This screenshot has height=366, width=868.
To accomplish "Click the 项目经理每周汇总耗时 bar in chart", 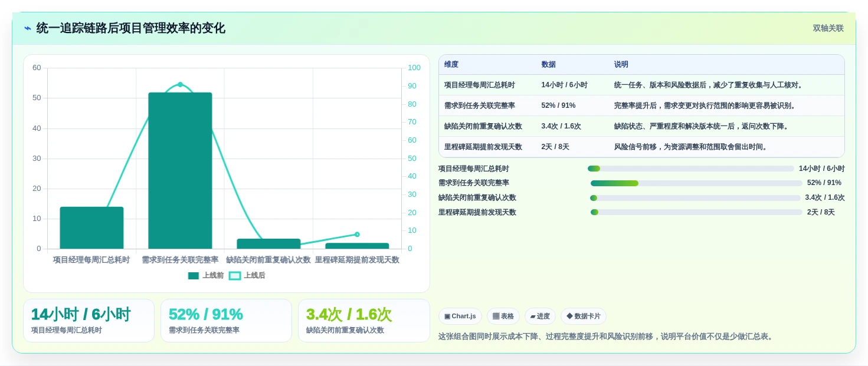I will [91, 227].
